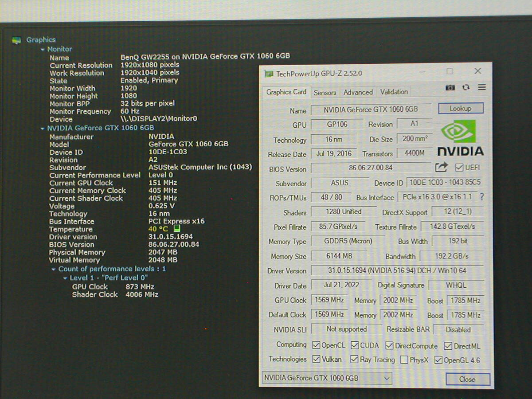This screenshot has width=532, height=399.
Task: Toggle the Vulkan checkbox
Action: point(316,359)
